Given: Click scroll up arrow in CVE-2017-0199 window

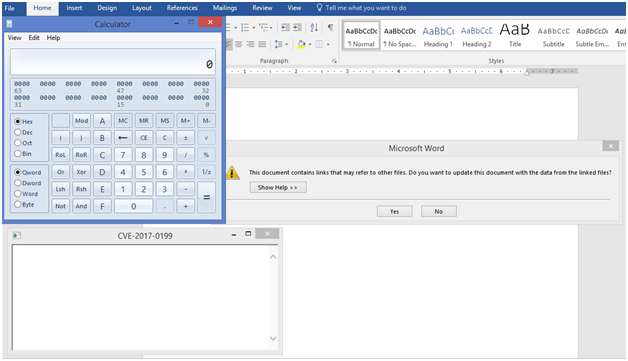Looking at the screenshot, I should [273, 257].
